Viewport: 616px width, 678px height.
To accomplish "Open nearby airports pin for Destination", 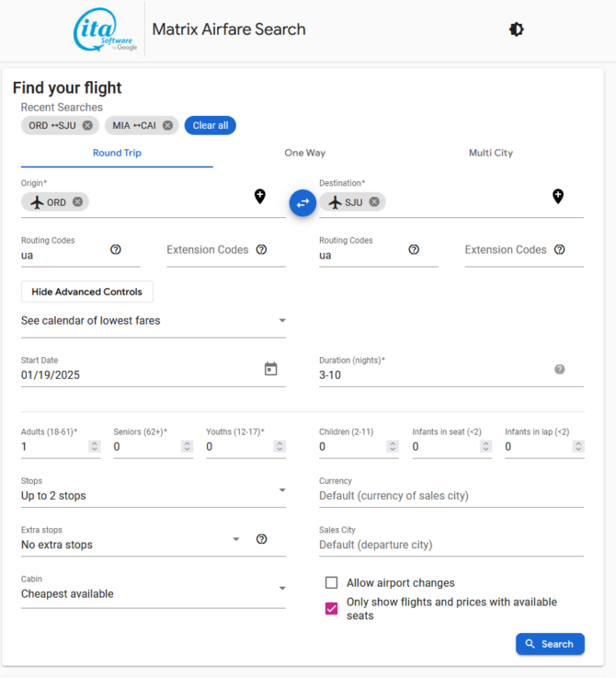I will click(x=558, y=196).
